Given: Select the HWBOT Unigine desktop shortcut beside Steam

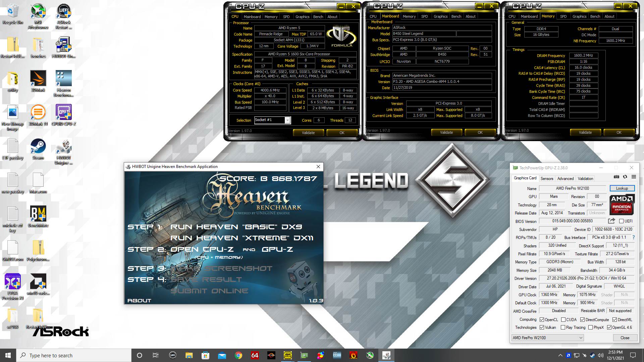Looking at the screenshot, I should click(64, 152).
